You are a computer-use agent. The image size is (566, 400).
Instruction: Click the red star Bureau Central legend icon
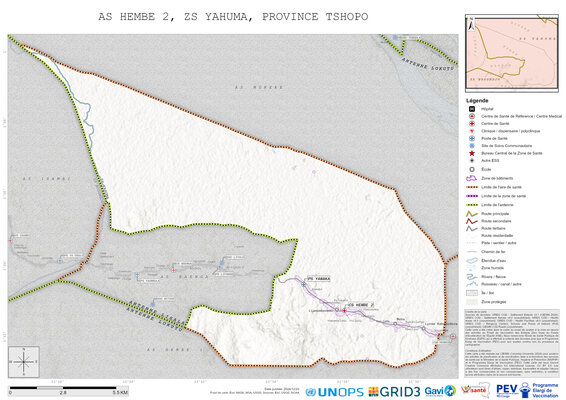[471, 153]
